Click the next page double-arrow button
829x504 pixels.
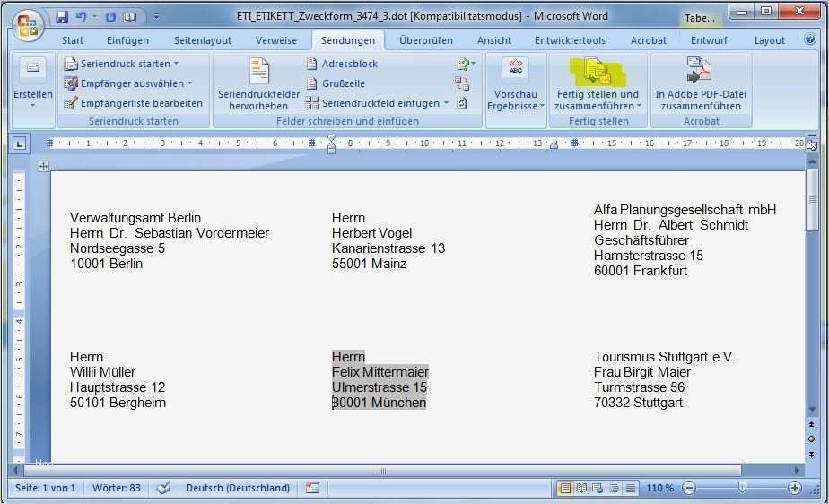pos(812,455)
